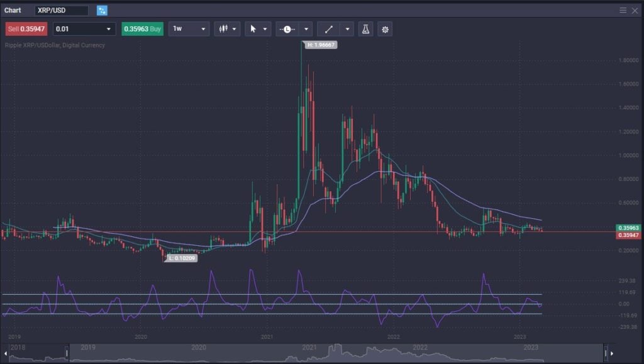The height and width of the screenshot is (364, 644).
Task: Click the L: 0.10209 low marker label
Action: click(x=181, y=258)
